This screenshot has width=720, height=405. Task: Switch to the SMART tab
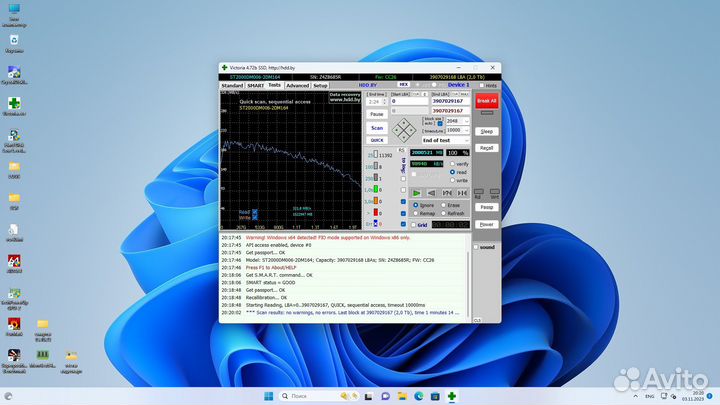(256, 85)
